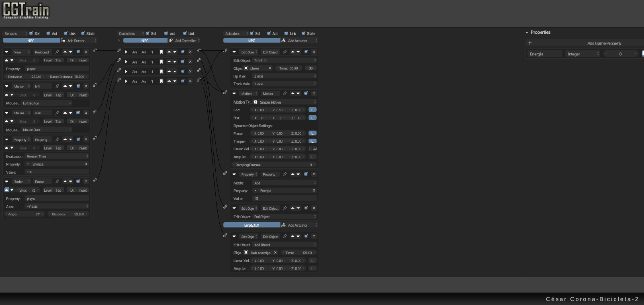The image size is (644, 305).
Task: Uncheck the Controllers Link checkbox
Action: click(185, 33)
